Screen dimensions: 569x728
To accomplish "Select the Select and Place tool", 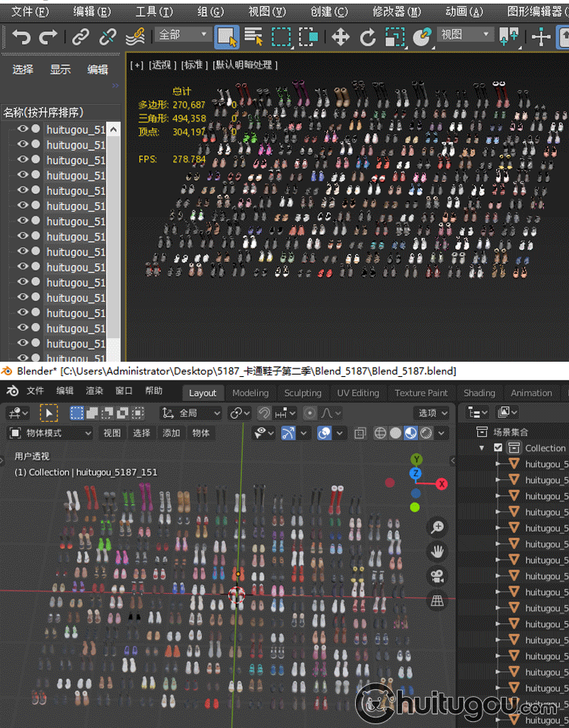I will tap(422, 36).
